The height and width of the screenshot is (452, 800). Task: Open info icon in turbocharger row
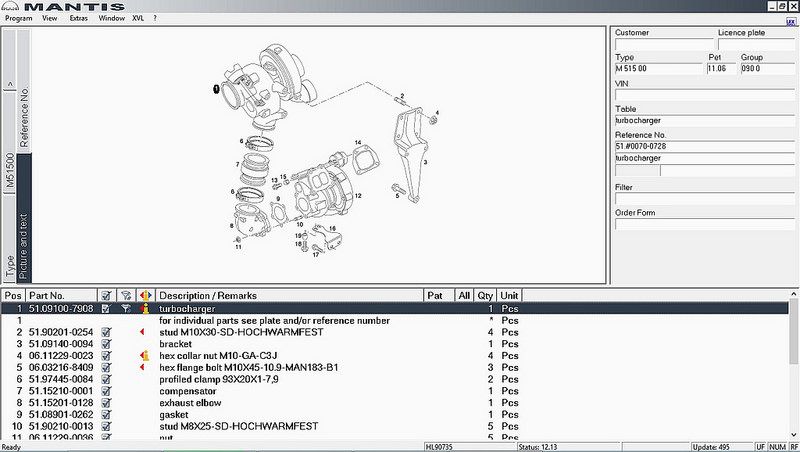click(145, 309)
